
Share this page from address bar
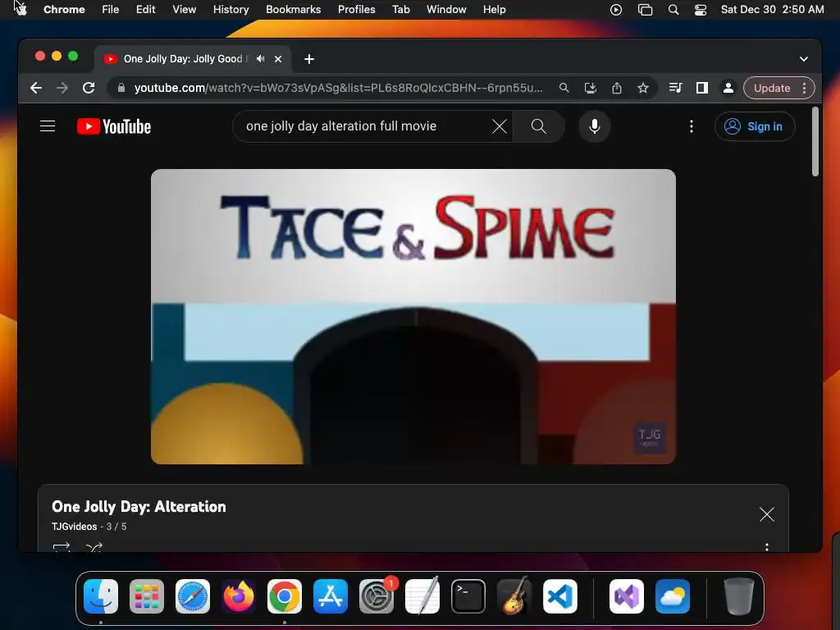(617, 88)
